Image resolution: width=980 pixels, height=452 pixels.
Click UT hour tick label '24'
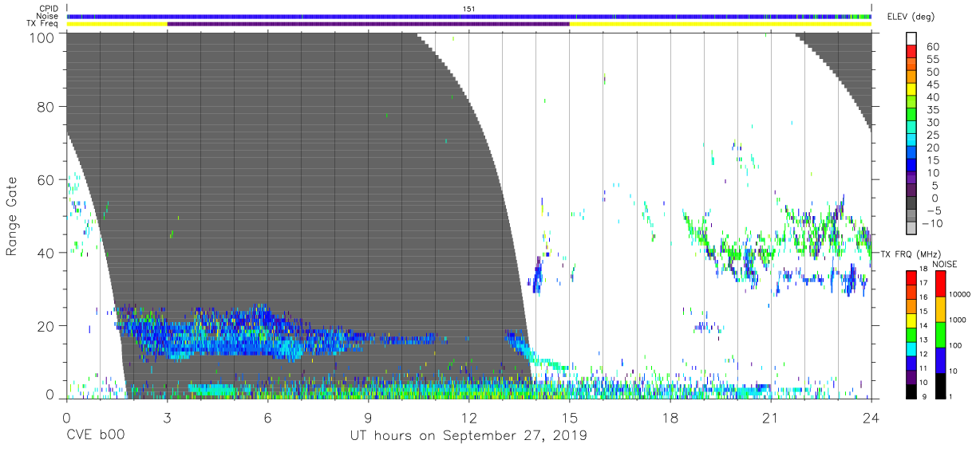pos(871,418)
